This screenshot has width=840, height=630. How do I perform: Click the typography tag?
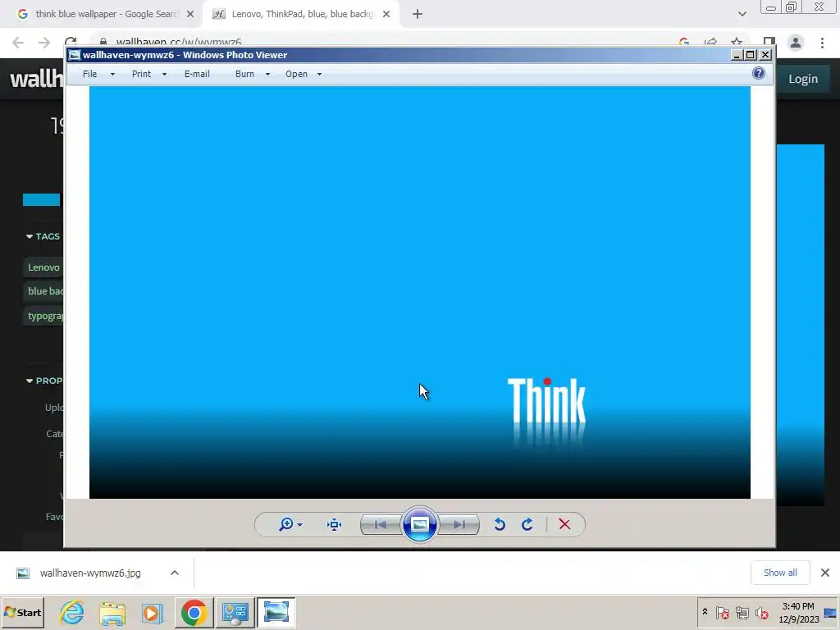(x=43, y=316)
